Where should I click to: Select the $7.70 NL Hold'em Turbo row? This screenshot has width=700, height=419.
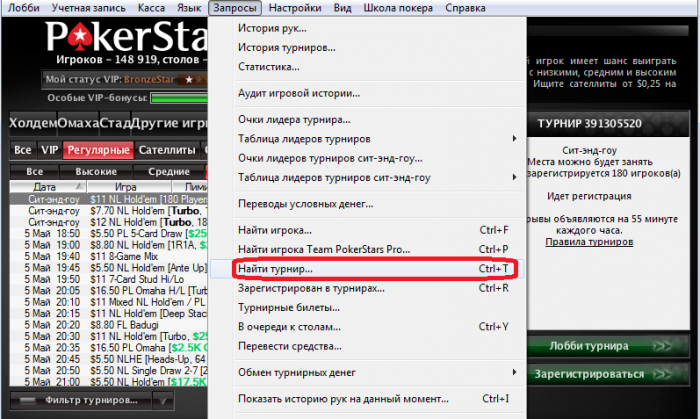coord(109,211)
